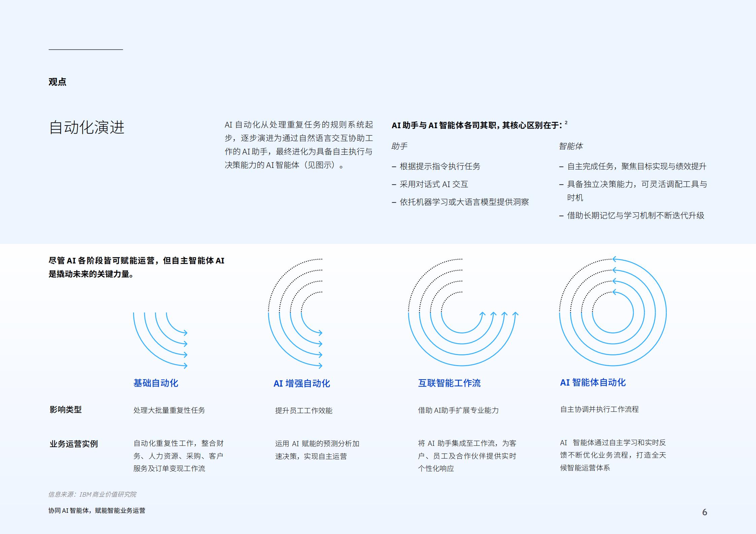The height and width of the screenshot is (534, 756).
Task: Click the 基础自动化 arc arrows diagram
Action: 160,340
